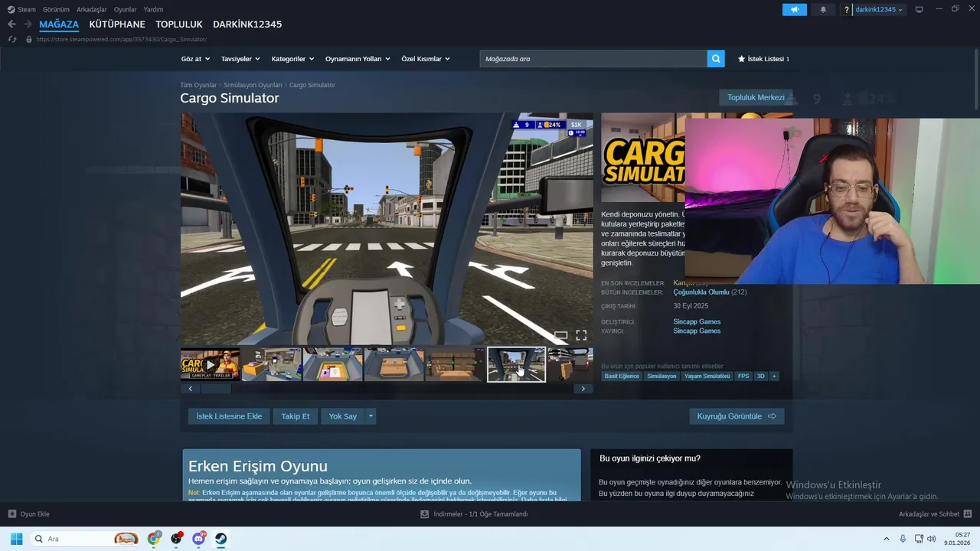Open the volume control in the system tray
Screen dimensions: 980x551
click(931, 539)
